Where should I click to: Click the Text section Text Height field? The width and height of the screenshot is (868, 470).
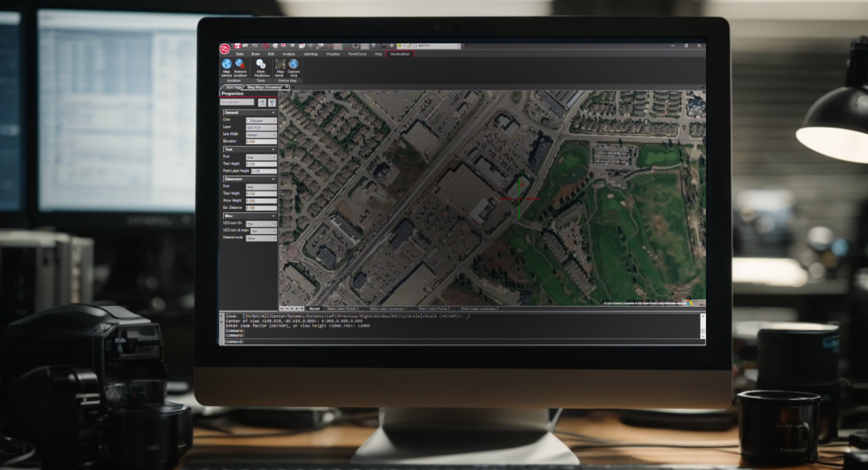262,164
